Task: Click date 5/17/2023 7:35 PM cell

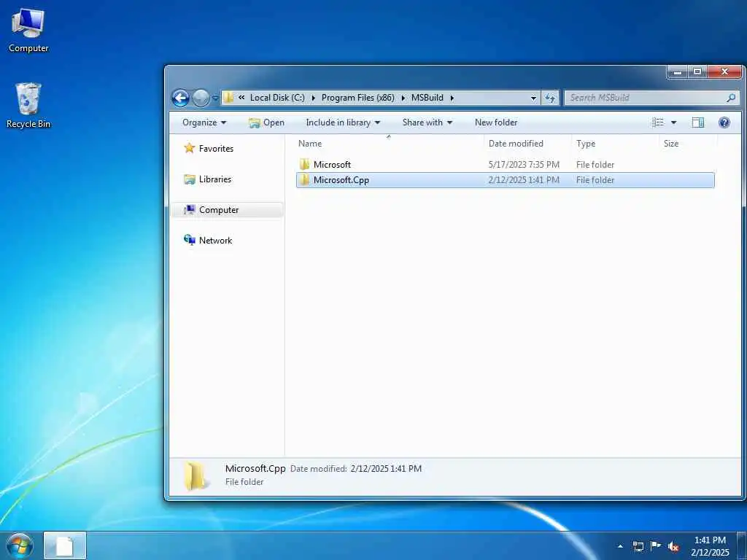Action: [x=524, y=165]
